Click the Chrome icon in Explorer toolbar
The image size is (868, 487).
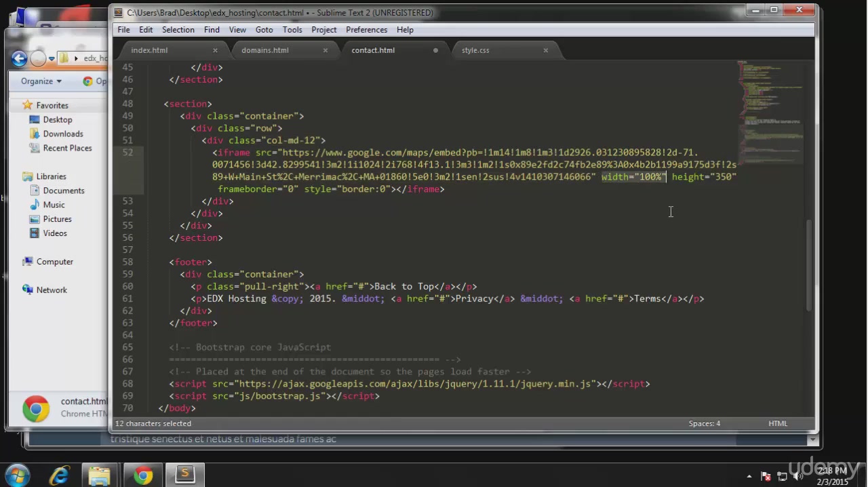[87, 81]
